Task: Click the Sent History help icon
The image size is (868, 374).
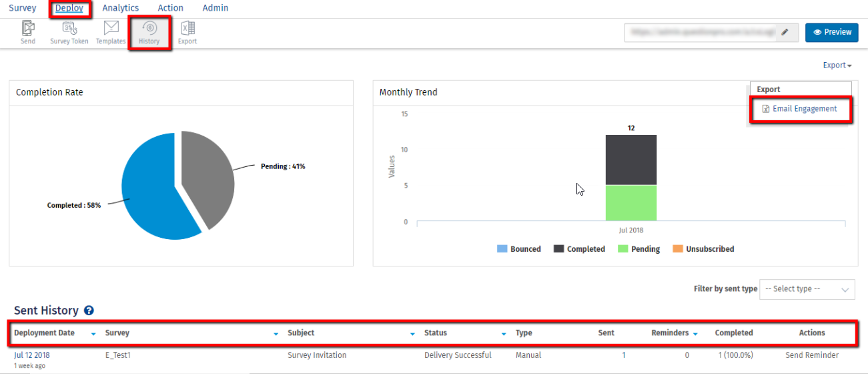Action: (89, 311)
